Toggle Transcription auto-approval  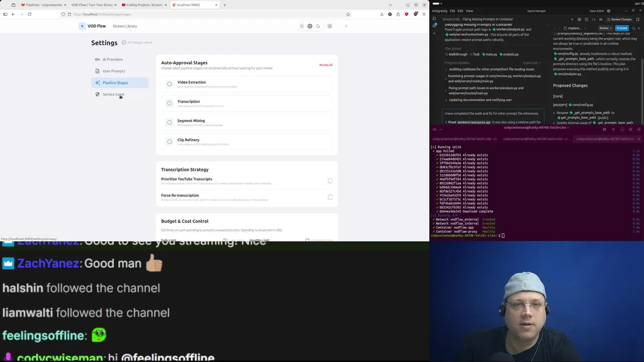[170, 103]
